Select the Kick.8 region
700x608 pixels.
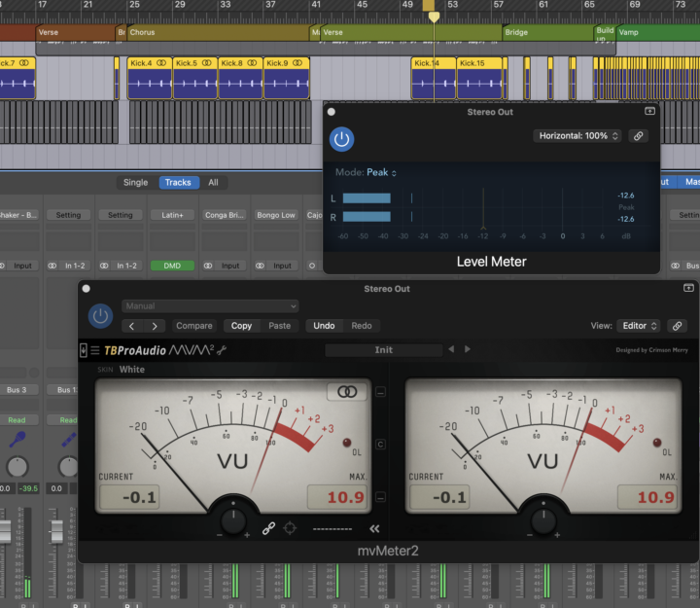coord(240,78)
